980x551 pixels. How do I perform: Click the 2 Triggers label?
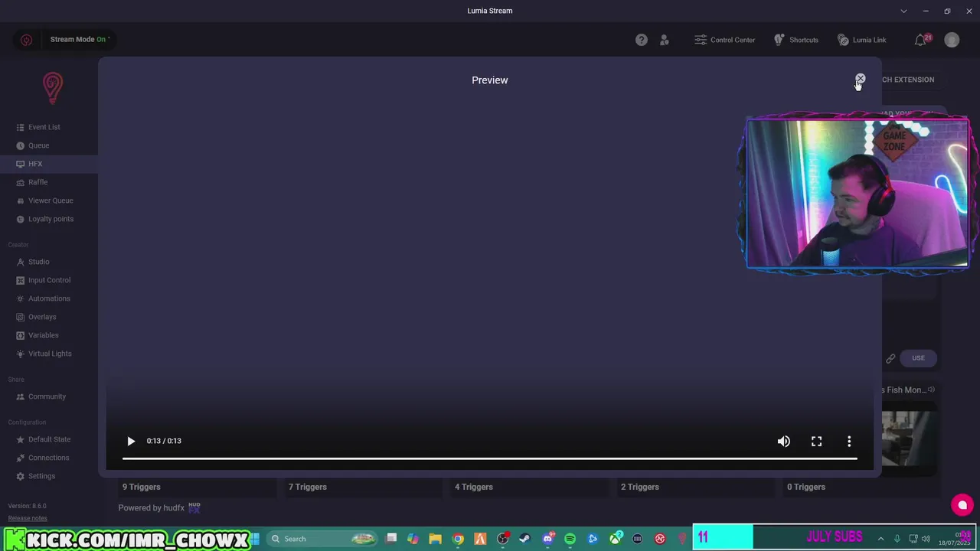click(640, 487)
